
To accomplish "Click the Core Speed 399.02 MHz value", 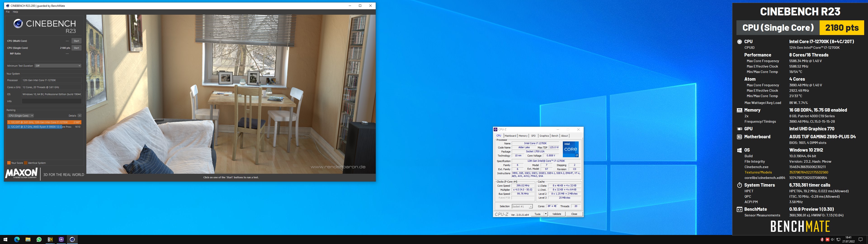I will [523, 186].
